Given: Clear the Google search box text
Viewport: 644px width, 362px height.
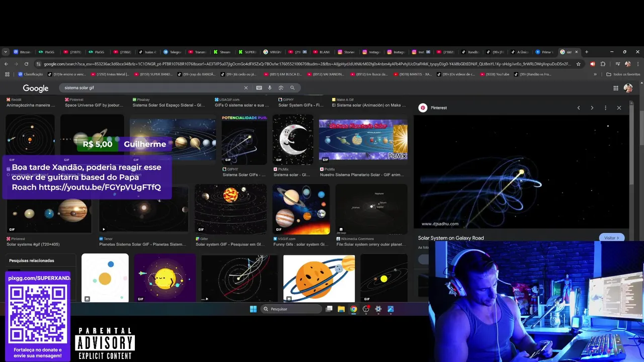Looking at the screenshot, I should pos(246,87).
